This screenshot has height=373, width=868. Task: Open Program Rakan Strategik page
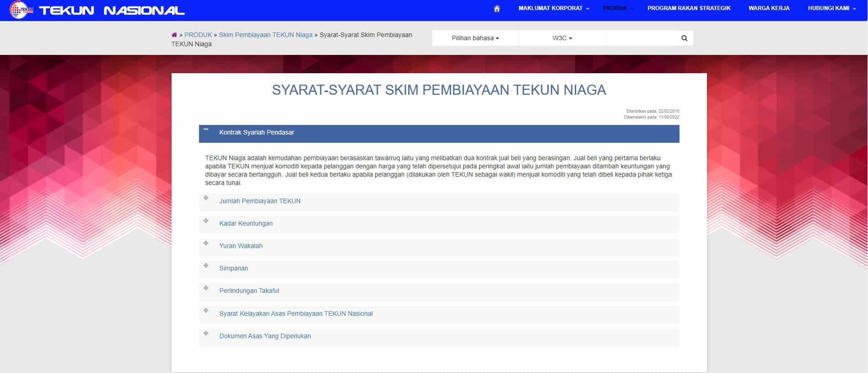689,8
